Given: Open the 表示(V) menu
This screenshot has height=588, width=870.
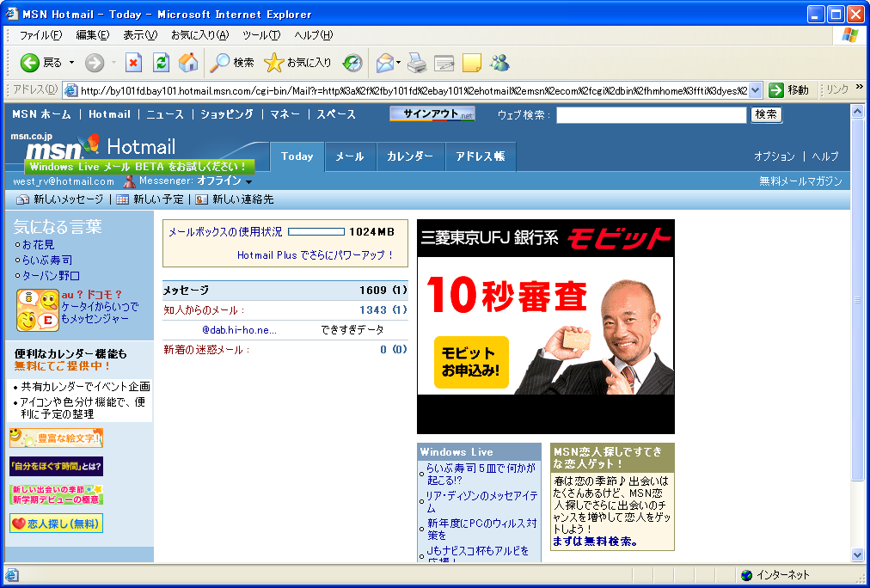Looking at the screenshot, I should 140,35.
